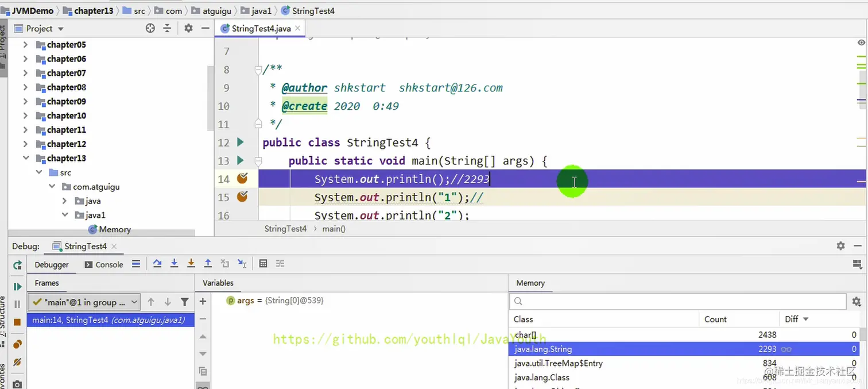
Task: Select next frame with down arrow
Action: (168, 302)
